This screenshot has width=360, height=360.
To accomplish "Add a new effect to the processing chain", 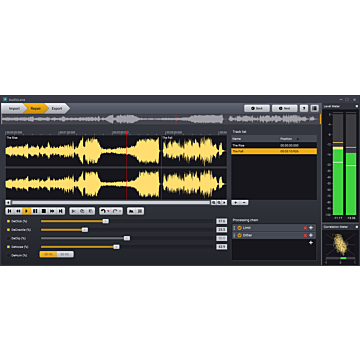I will [311, 243].
